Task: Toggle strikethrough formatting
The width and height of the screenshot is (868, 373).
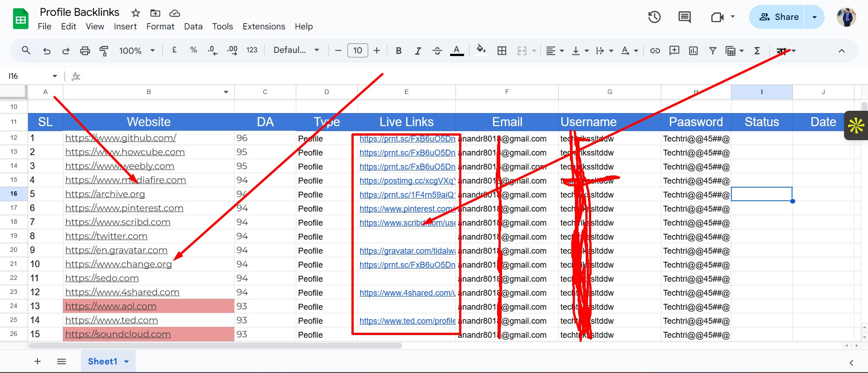Action: tap(437, 51)
